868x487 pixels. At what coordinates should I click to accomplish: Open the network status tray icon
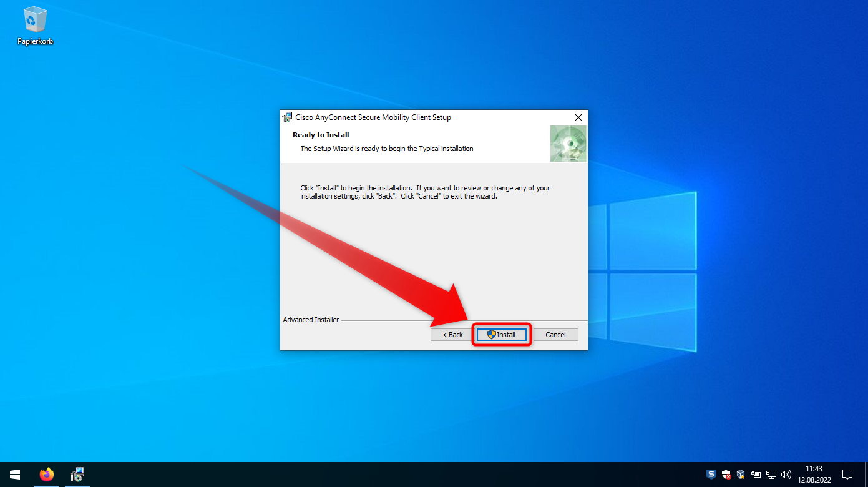(771, 475)
